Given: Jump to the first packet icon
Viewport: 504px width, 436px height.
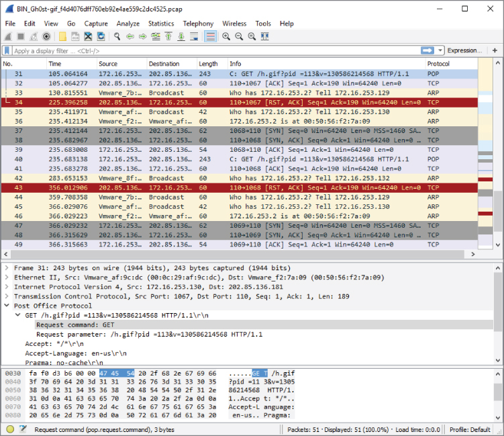Looking at the screenshot, I should pyautogui.click(x=168, y=36).
